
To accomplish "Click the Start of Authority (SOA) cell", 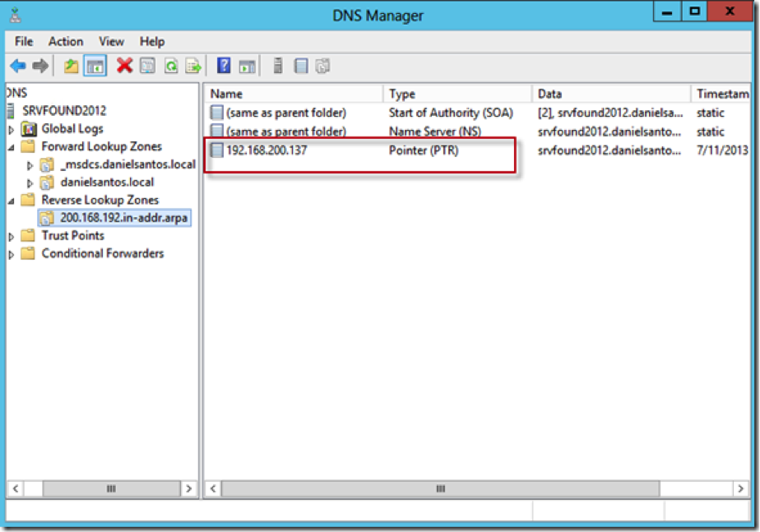I will coord(451,113).
